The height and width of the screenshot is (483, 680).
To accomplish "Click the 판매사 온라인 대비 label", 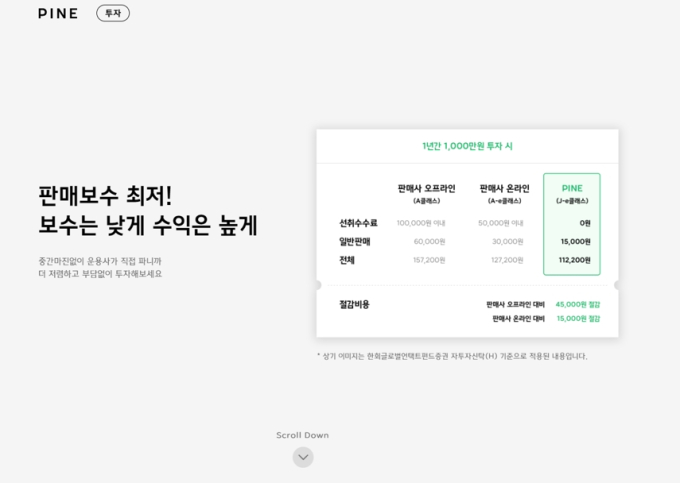I will tap(518, 319).
